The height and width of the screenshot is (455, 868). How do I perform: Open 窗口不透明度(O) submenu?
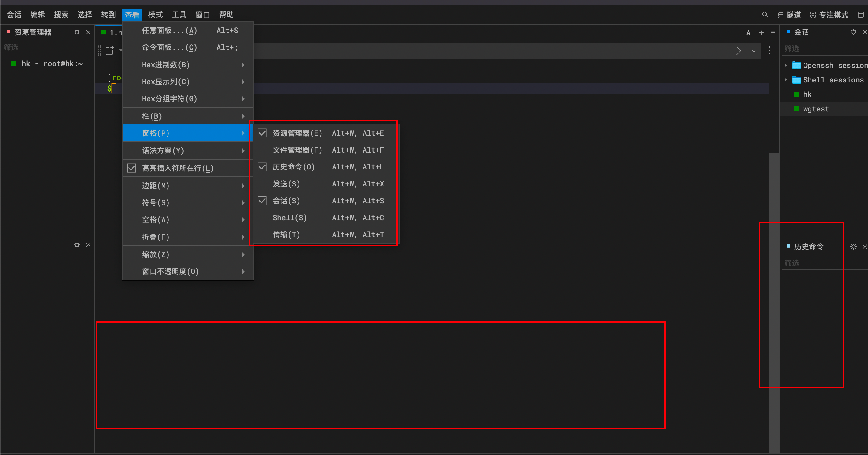(x=188, y=271)
